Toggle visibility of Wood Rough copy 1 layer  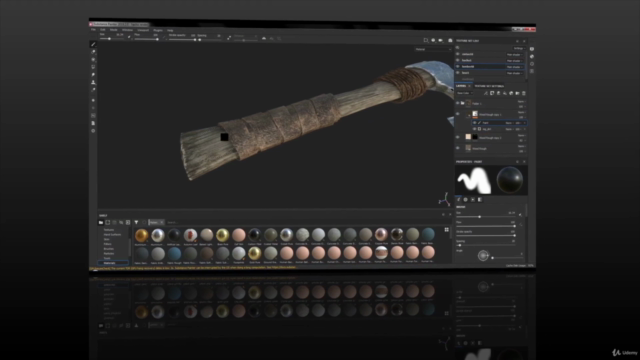click(458, 114)
